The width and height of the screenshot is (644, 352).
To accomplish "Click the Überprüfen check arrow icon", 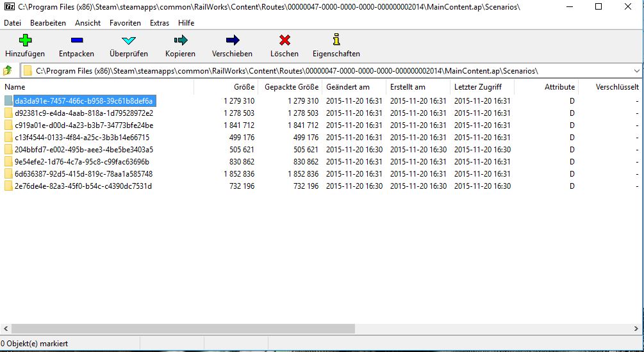I will [129, 40].
